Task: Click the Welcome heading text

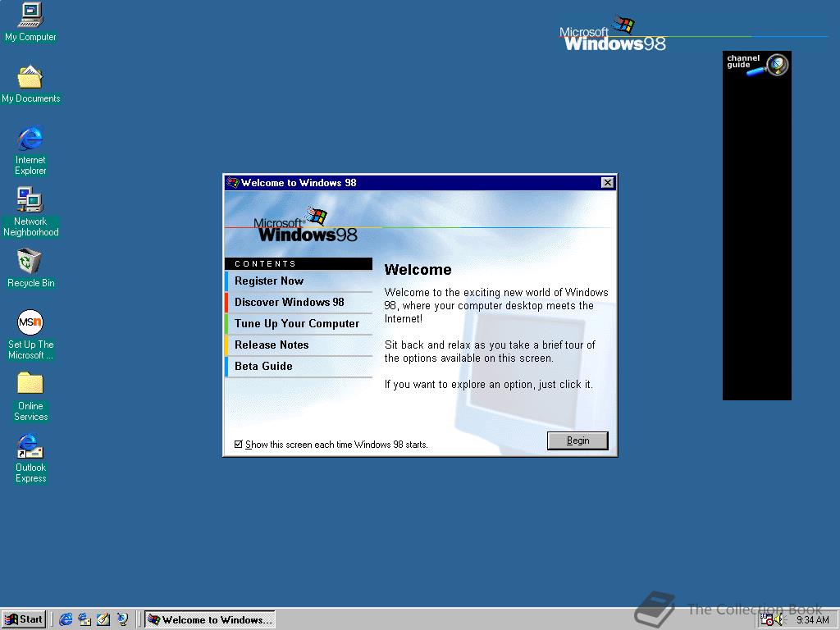Action: [x=418, y=269]
